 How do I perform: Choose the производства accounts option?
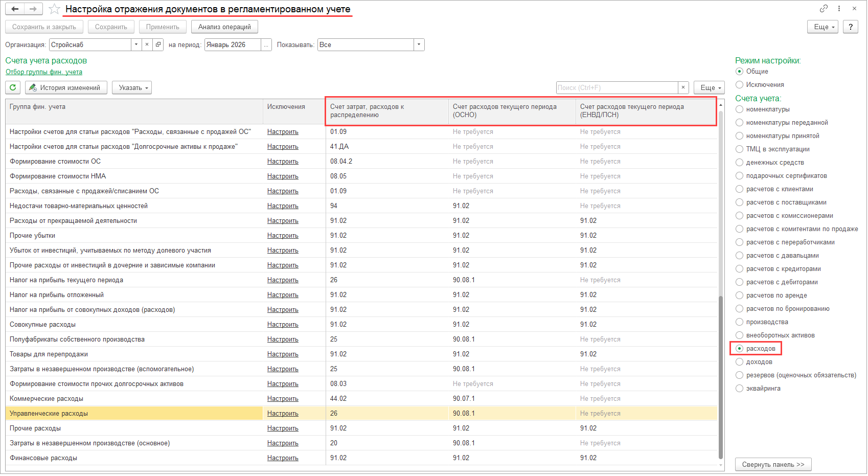(x=739, y=322)
